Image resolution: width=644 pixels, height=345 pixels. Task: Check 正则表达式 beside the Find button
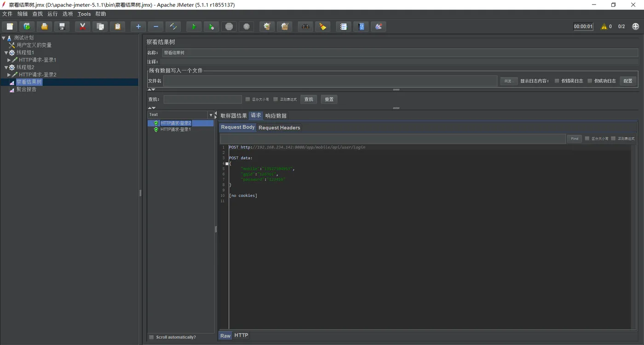point(613,138)
